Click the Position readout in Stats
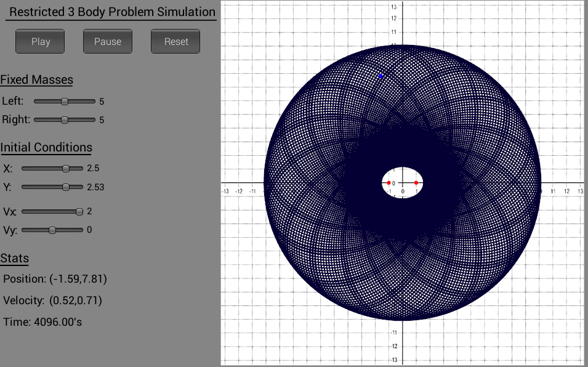The image size is (588, 367). tap(55, 279)
